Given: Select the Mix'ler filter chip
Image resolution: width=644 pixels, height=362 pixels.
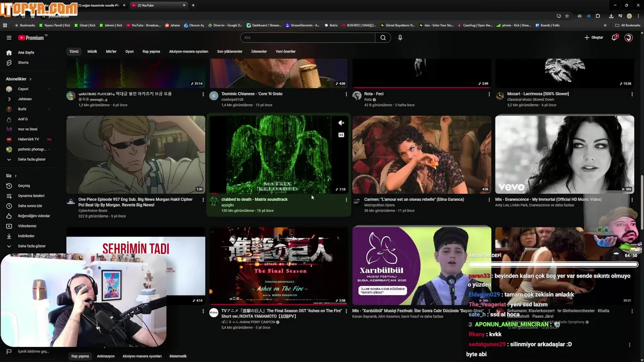Looking at the screenshot, I should pyautogui.click(x=111, y=51).
